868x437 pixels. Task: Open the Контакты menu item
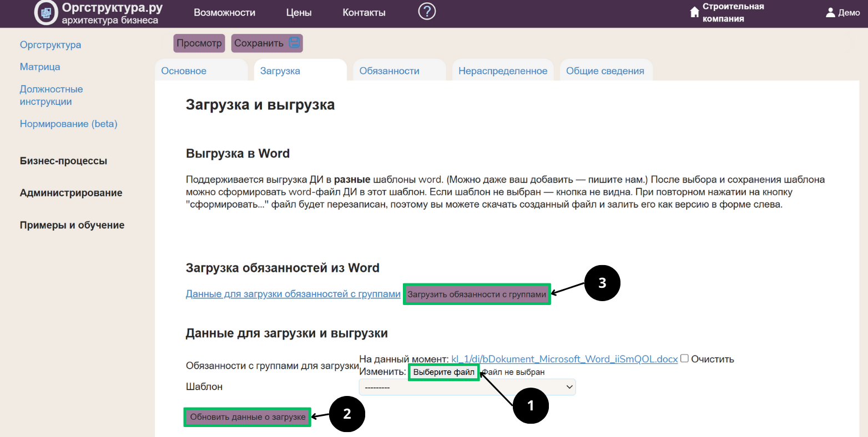[364, 12]
